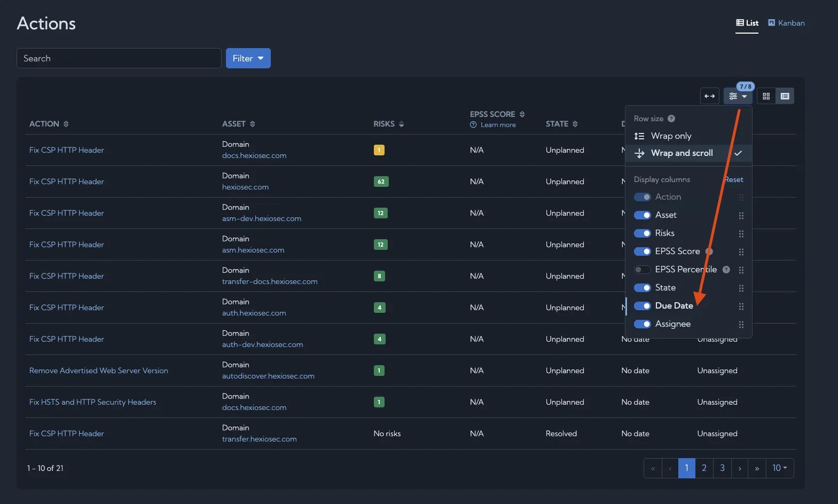Screen dimensions: 838x504
Task: Enable the EPSS Percentile column switch
Action: [x=642, y=270]
